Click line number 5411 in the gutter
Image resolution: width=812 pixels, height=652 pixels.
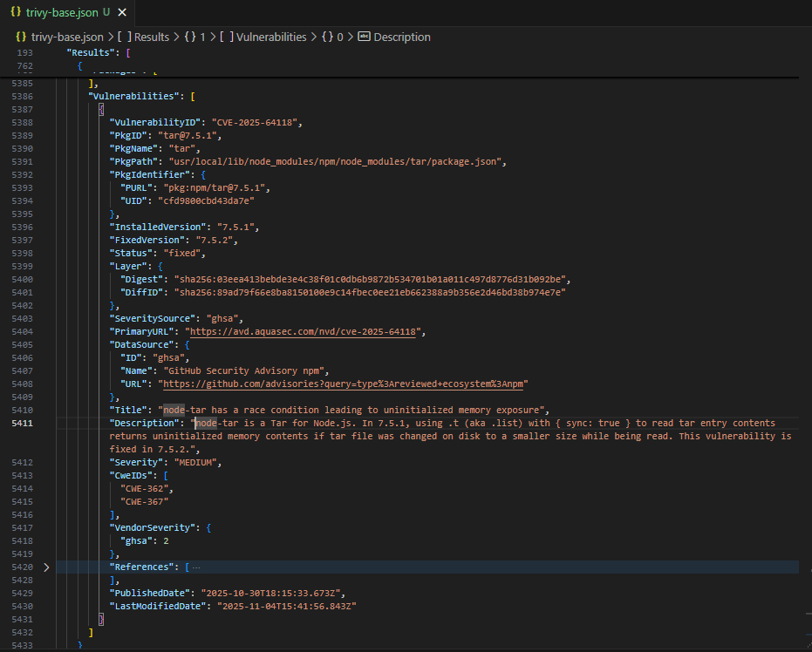25,423
